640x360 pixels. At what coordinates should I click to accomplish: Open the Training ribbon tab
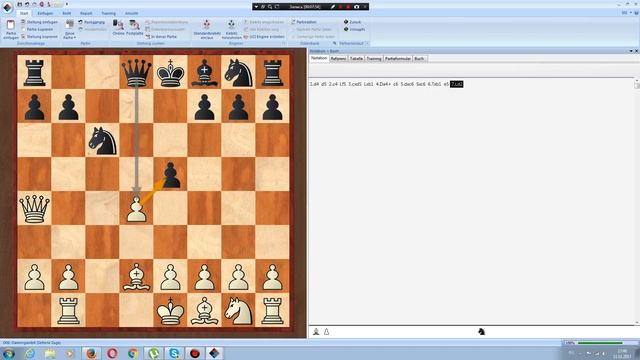108,13
